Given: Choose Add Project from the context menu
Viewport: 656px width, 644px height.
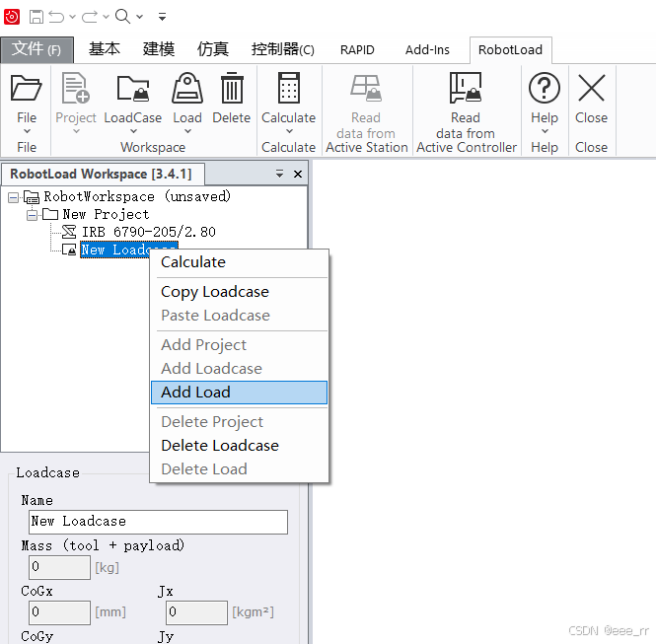Looking at the screenshot, I should (x=239, y=345).
